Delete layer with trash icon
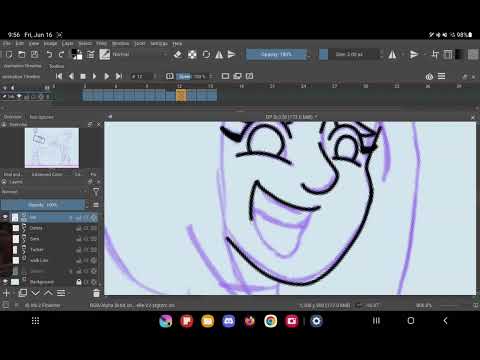The image size is (480, 360). pyautogui.click(x=96, y=293)
